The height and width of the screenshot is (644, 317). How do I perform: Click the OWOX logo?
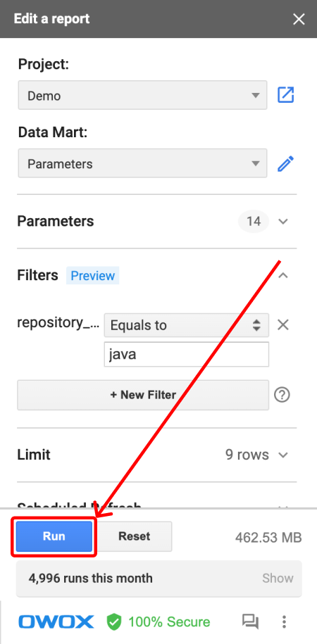pyautogui.click(x=56, y=621)
